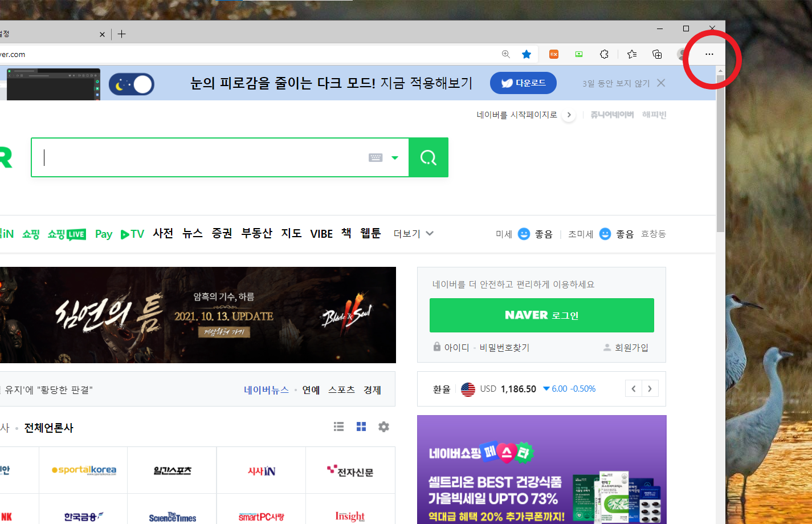This screenshot has height=524, width=812.
Task: Toggle the favorites star in the address bar
Action: click(x=527, y=54)
